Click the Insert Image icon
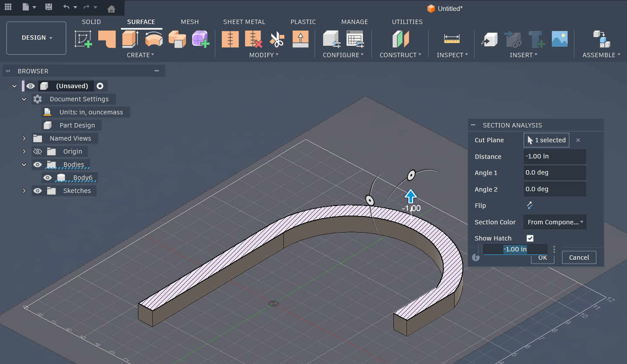The height and width of the screenshot is (364, 627). (560, 39)
